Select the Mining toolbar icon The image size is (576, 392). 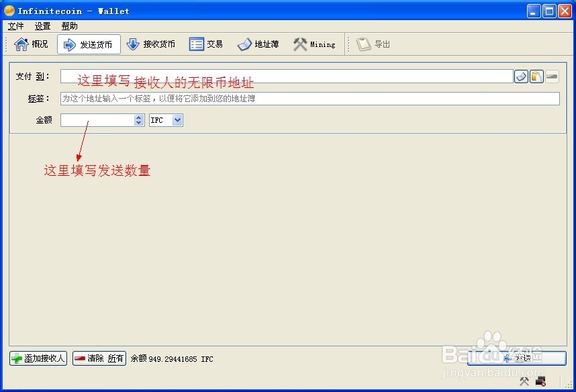point(315,44)
